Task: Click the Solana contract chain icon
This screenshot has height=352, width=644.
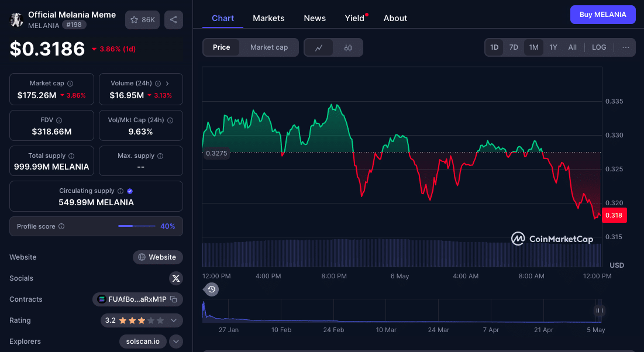Action: (x=101, y=299)
